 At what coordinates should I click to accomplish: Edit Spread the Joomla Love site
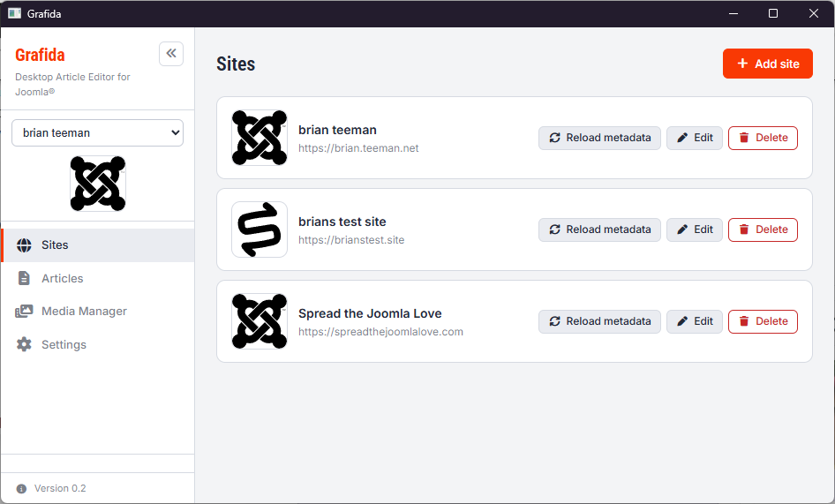[695, 321]
